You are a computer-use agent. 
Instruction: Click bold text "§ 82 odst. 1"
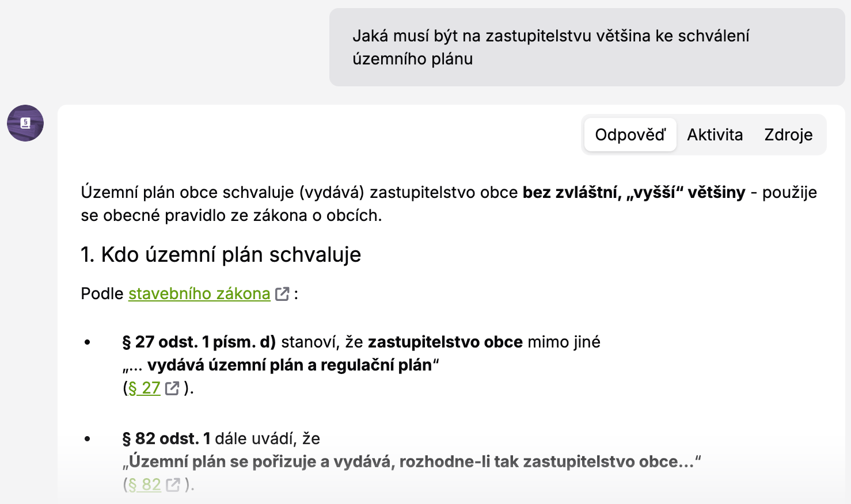[166, 439]
